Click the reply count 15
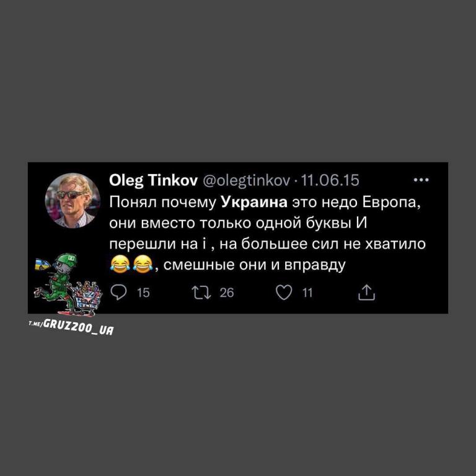Screen dimensions: 476x476 click(x=143, y=293)
